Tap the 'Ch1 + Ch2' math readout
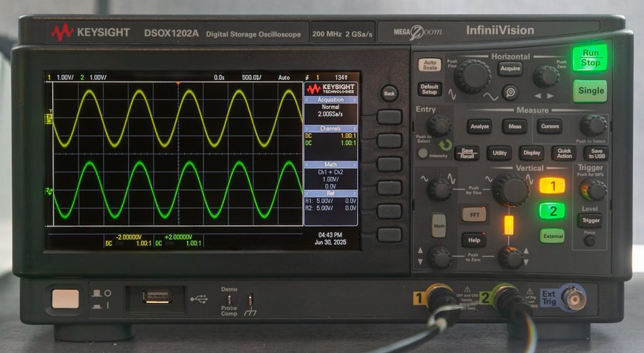Image resolution: width=644 pixels, height=353 pixels. [330, 171]
